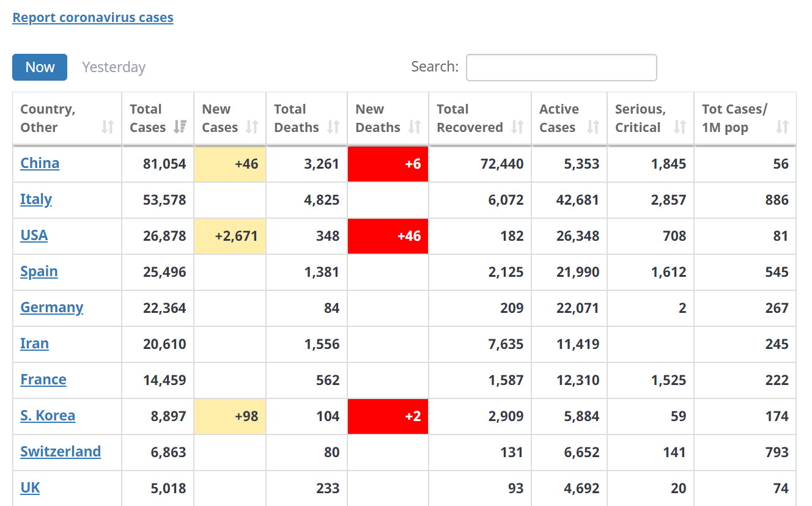
Task: Sort by Country, Other column arrows
Action: pyautogui.click(x=108, y=127)
